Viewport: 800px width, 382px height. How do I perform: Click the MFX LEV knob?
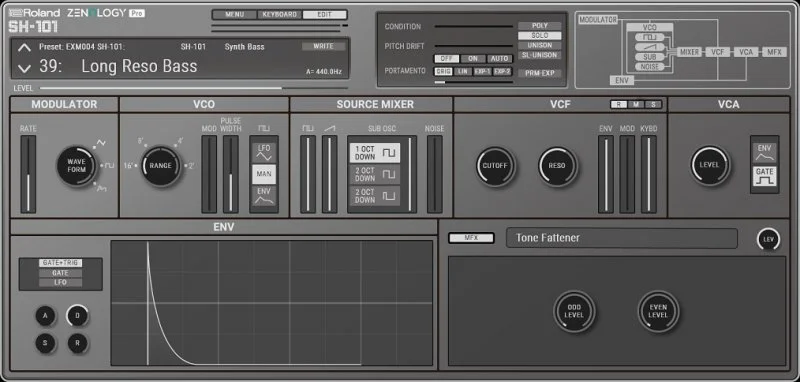(x=768, y=239)
